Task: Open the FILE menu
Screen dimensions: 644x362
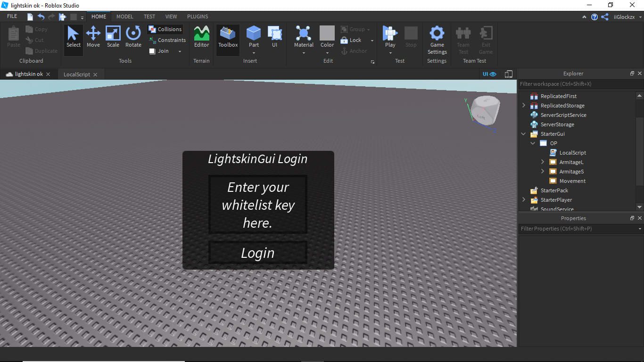Action: pyautogui.click(x=12, y=16)
